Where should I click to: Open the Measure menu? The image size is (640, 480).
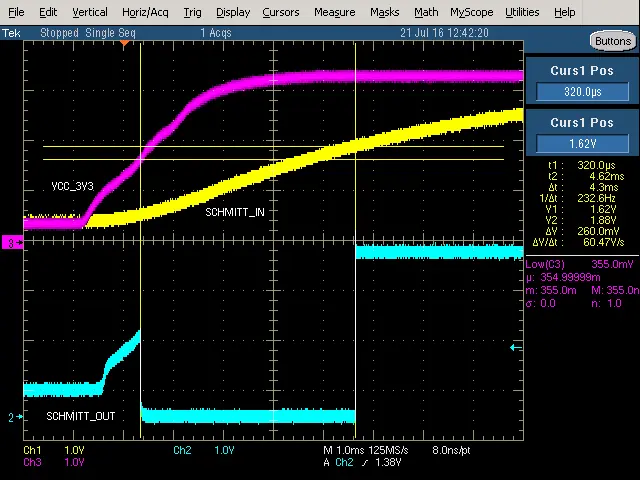point(334,12)
